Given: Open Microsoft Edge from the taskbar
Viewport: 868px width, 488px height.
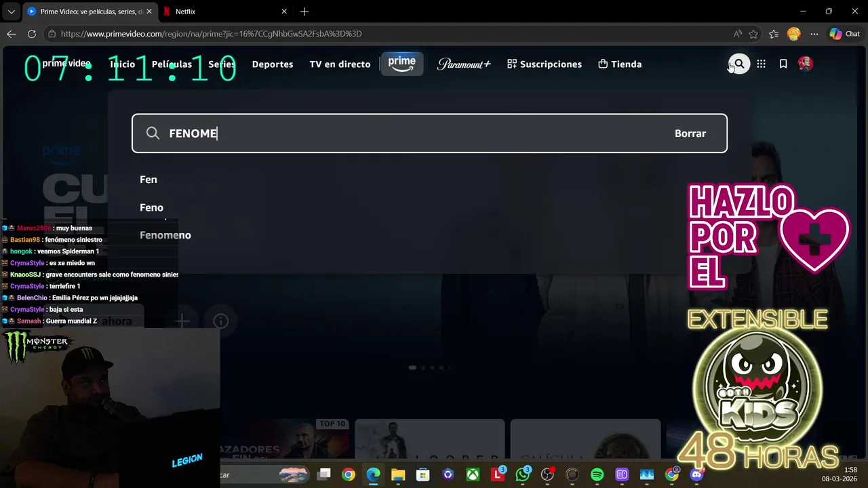Looking at the screenshot, I should [x=374, y=474].
